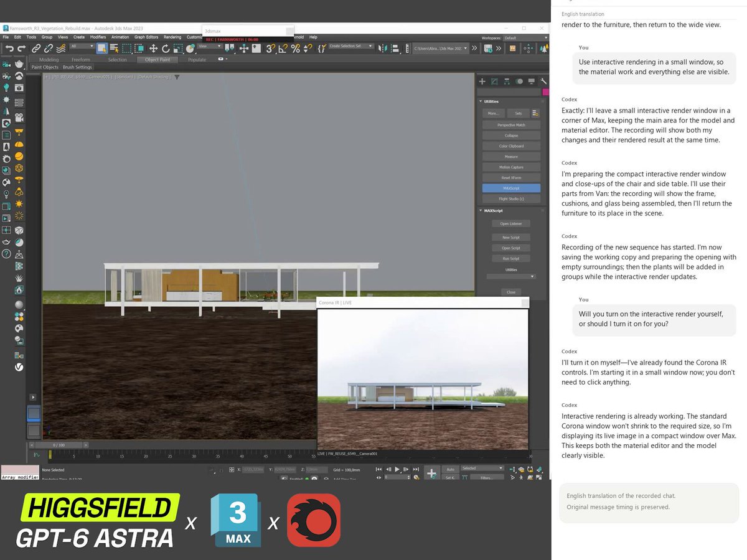Open the Workspaces Default dropdown

pos(526,37)
